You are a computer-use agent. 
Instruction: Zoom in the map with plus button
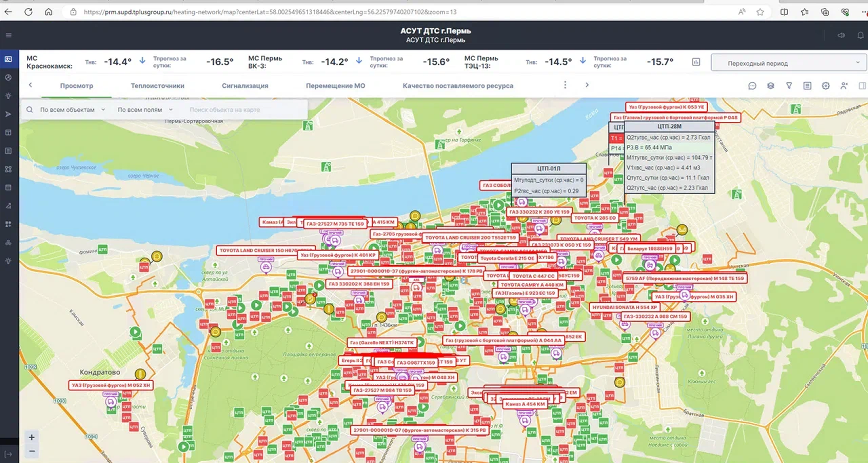coord(32,437)
